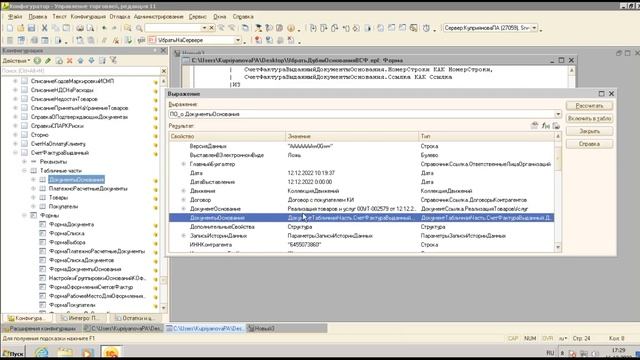The image size is (640, 360).
Task: Open the Отладка menu
Action: (120, 17)
